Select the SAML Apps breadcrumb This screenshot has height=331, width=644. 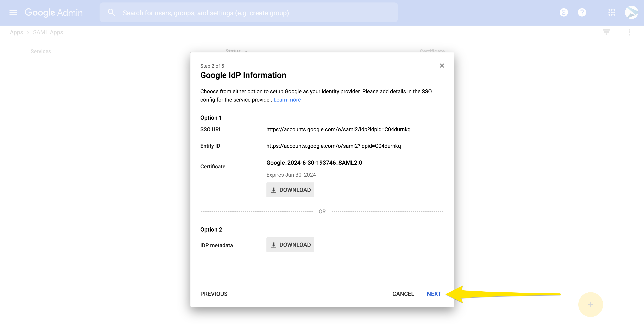tap(48, 32)
